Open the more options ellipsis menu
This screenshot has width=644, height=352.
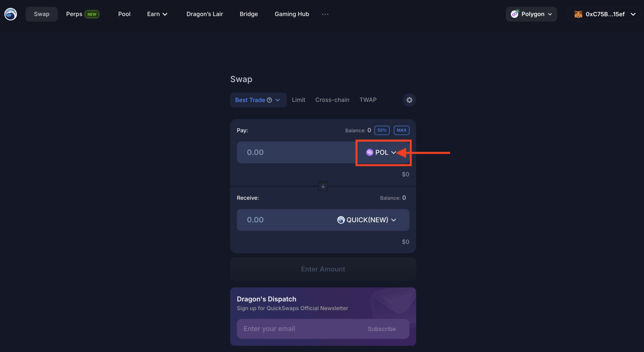pos(325,14)
